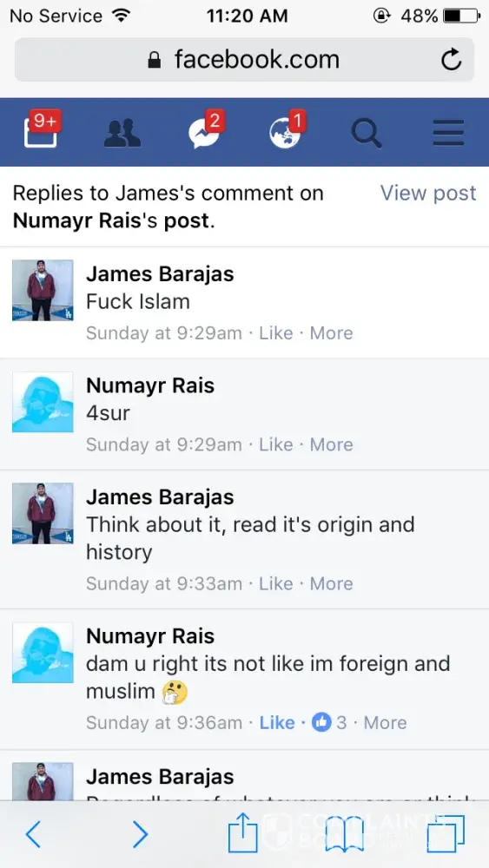Tap the View post link
Viewport: 489px width, 868px height.
pos(428,194)
